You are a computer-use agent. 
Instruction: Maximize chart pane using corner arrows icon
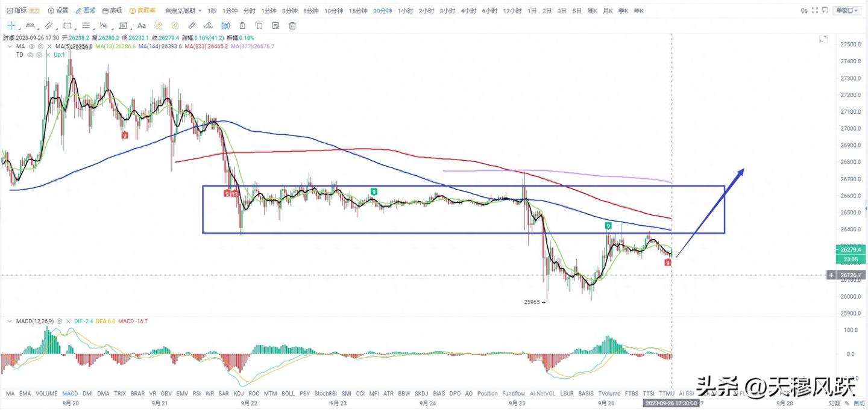coord(823,39)
